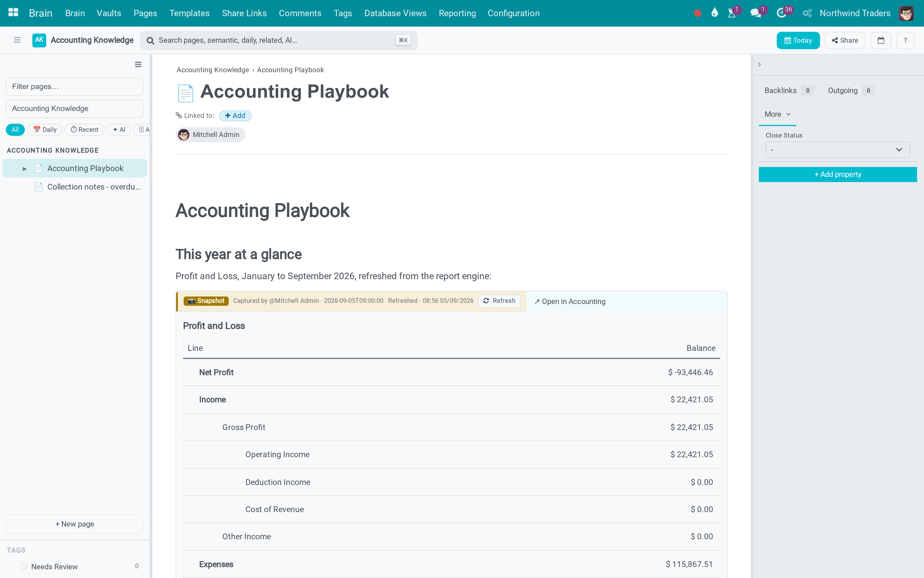Open the Vaults menu
924x578 pixels.
(x=109, y=13)
